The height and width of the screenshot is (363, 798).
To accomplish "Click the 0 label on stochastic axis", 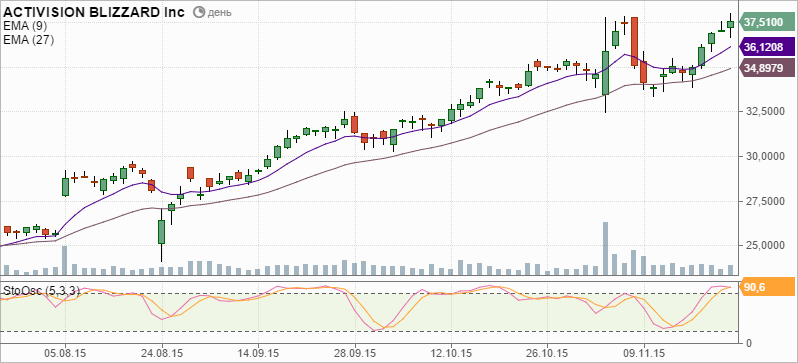I will pyautogui.click(x=748, y=342).
